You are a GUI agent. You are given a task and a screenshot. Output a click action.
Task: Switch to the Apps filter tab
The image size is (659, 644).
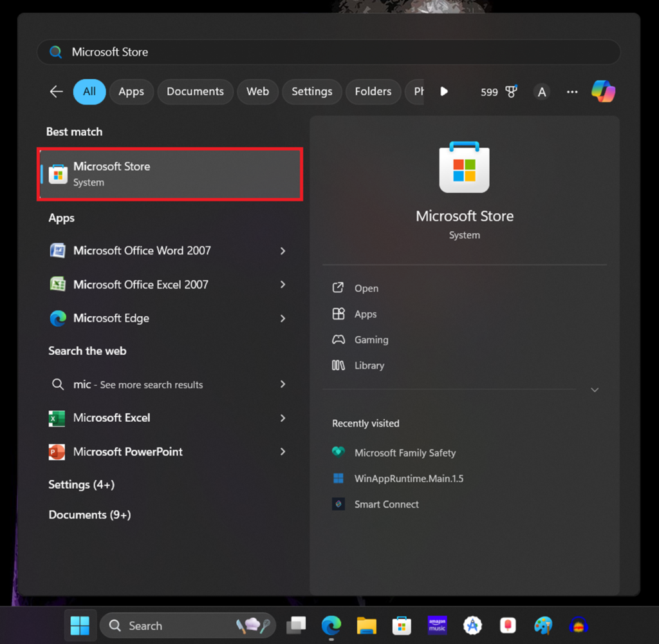point(131,91)
